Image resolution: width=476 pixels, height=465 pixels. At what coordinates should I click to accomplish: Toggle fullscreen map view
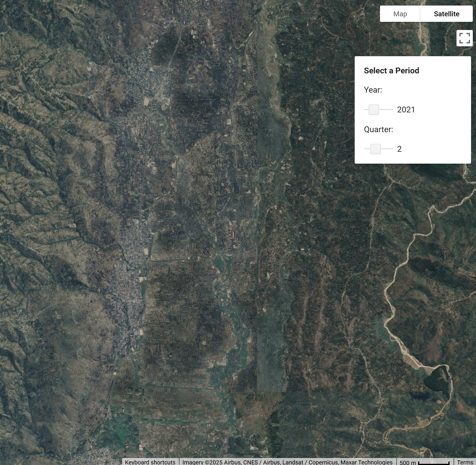click(x=464, y=38)
